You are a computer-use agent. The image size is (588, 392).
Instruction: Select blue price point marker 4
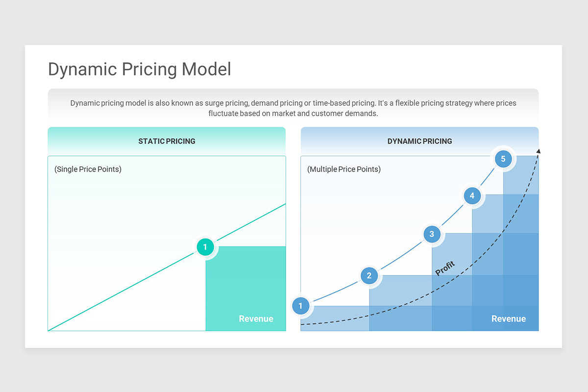click(472, 196)
